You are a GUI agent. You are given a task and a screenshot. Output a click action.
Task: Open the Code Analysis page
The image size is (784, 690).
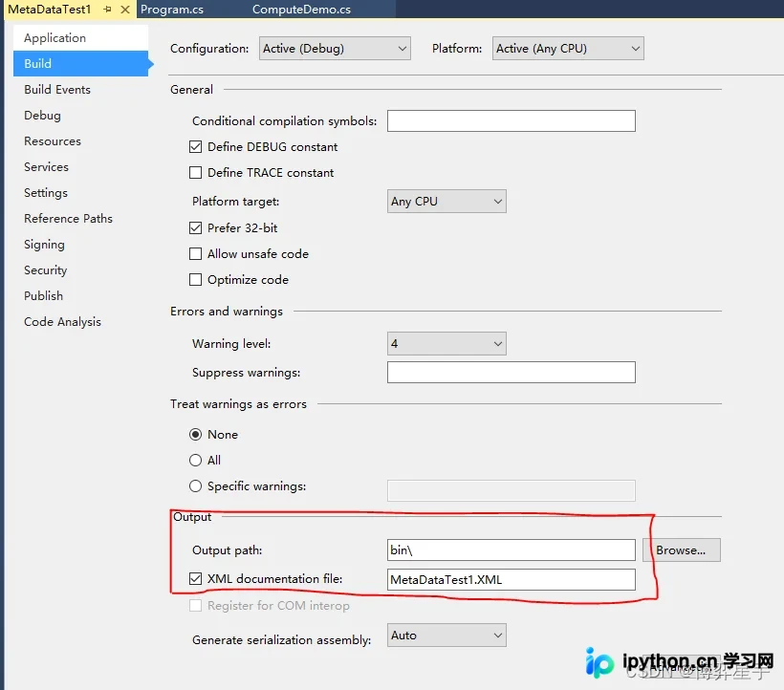click(62, 322)
